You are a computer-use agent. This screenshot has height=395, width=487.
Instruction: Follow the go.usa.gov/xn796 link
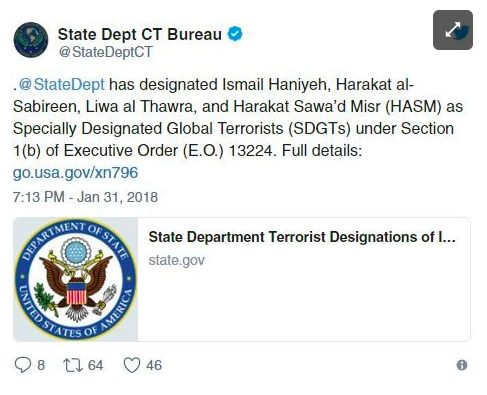(75, 173)
